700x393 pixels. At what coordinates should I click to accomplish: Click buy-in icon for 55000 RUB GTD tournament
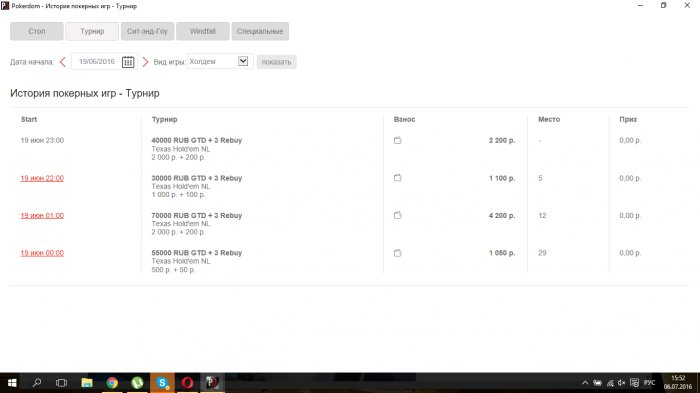click(397, 253)
